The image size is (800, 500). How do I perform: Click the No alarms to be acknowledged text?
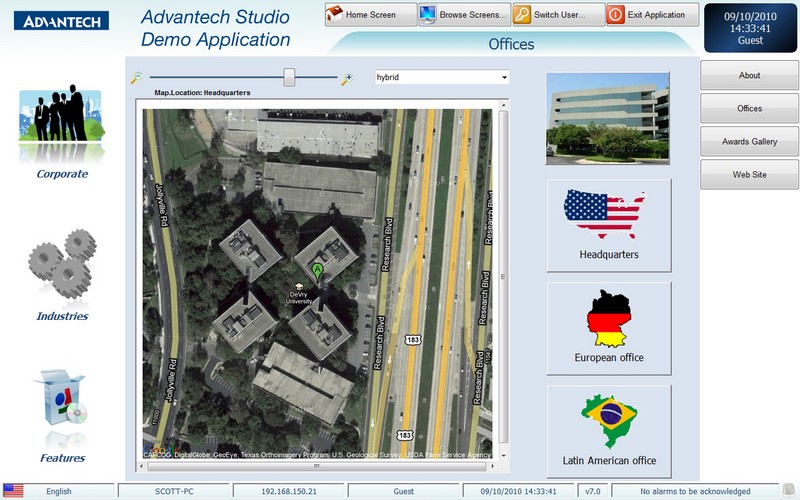(x=695, y=491)
